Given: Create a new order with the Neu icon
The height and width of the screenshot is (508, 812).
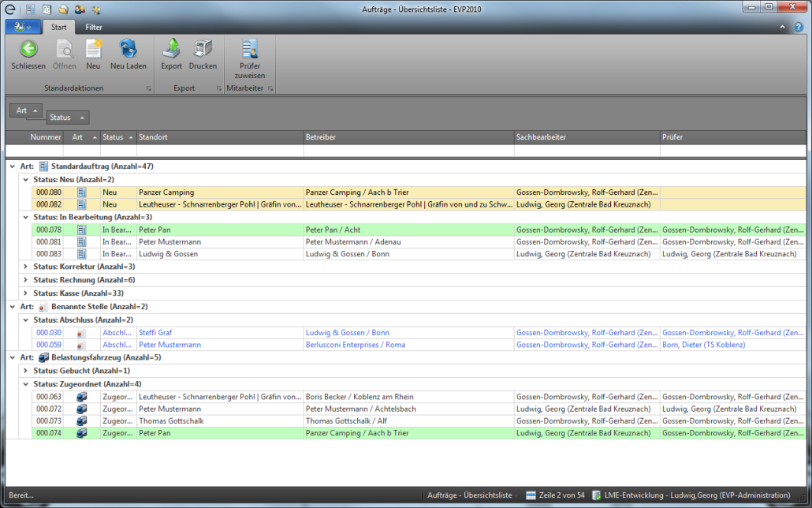Looking at the screenshot, I should tap(93, 49).
